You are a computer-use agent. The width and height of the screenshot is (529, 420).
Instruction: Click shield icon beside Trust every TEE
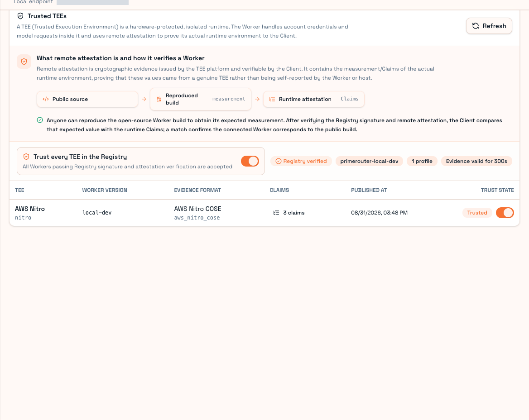(26, 157)
